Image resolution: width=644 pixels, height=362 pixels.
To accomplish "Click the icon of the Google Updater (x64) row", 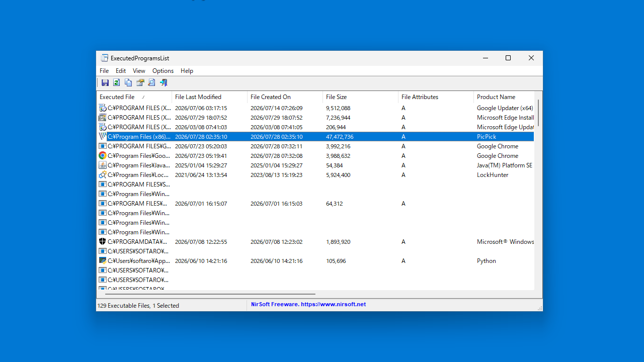I will pos(103,108).
